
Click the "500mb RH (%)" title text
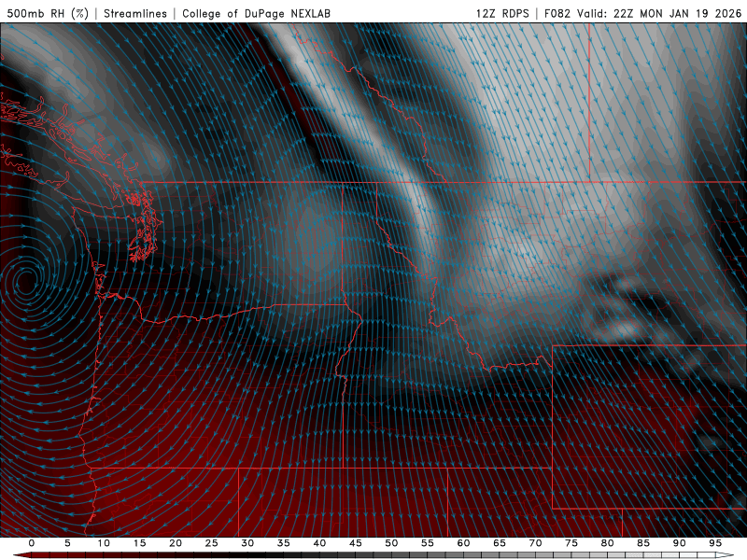pyautogui.click(x=48, y=13)
